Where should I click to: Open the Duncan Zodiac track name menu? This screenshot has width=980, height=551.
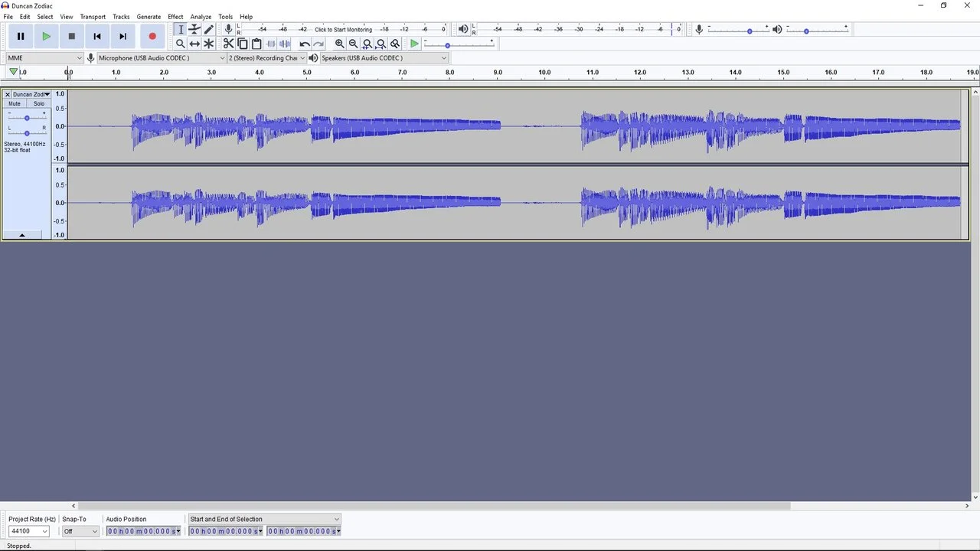pyautogui.click(x=31, y=94)
